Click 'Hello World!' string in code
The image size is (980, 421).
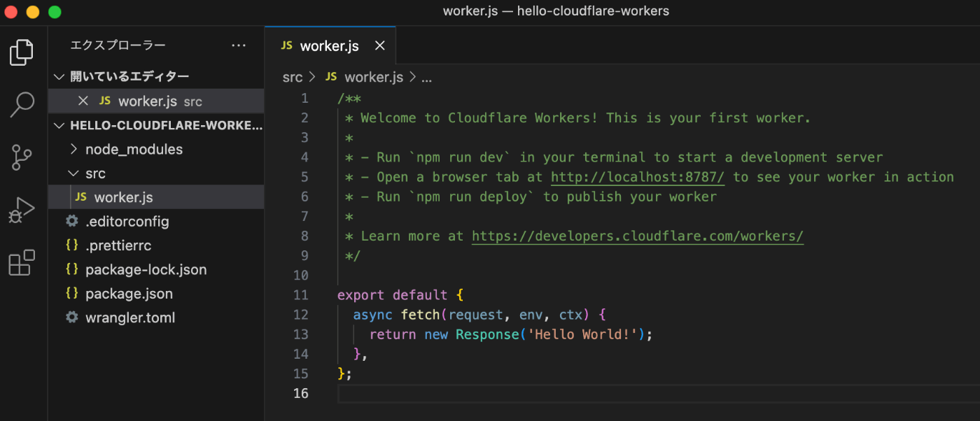coord(582,334)
